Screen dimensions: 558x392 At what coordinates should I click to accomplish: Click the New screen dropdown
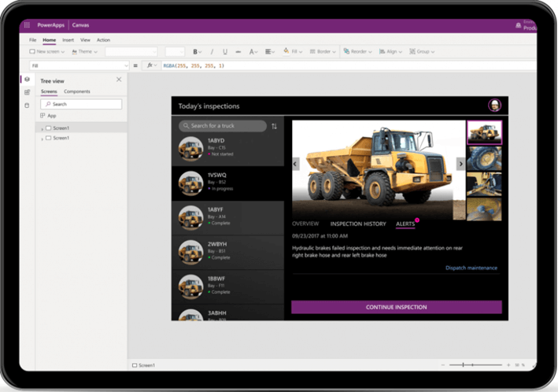(x=47, y=52)
